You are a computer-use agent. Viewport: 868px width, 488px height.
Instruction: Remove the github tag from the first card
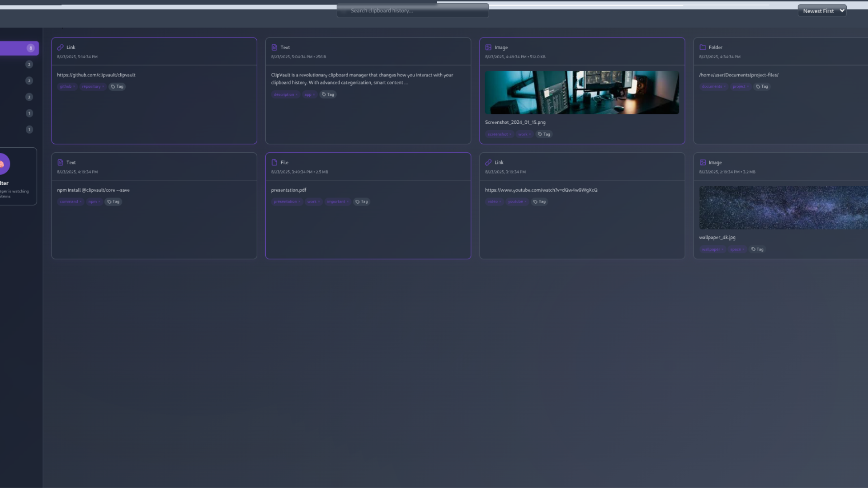pos(74,87)
